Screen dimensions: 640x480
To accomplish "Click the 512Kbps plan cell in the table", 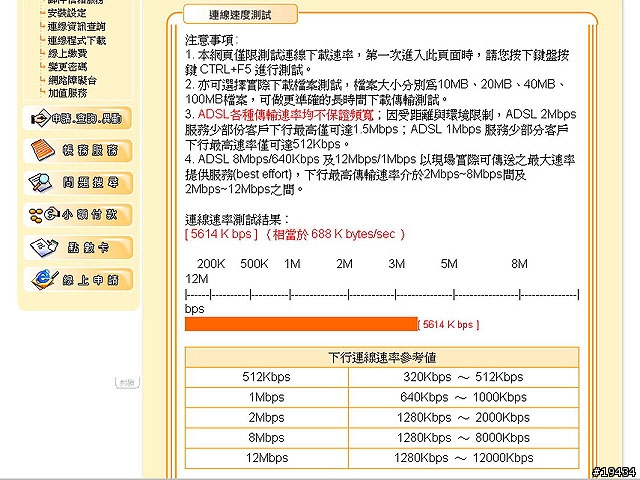I will (x=267, y=377).
